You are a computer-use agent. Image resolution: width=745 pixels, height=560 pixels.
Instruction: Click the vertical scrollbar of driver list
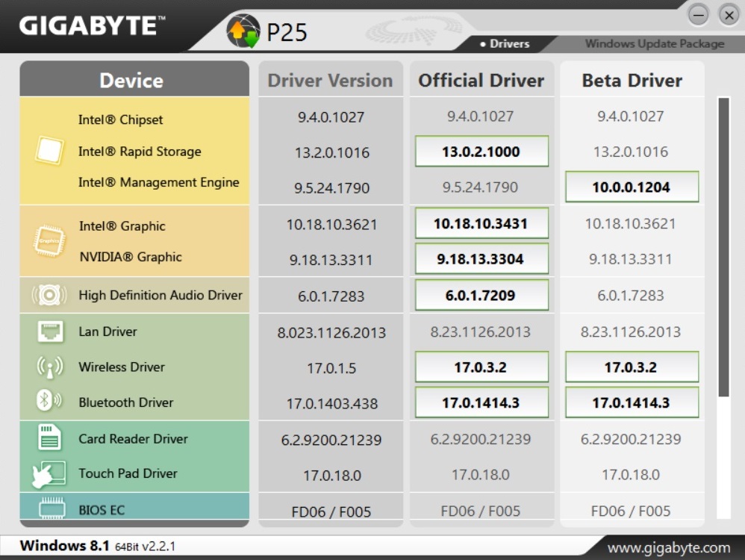point(723,246)
